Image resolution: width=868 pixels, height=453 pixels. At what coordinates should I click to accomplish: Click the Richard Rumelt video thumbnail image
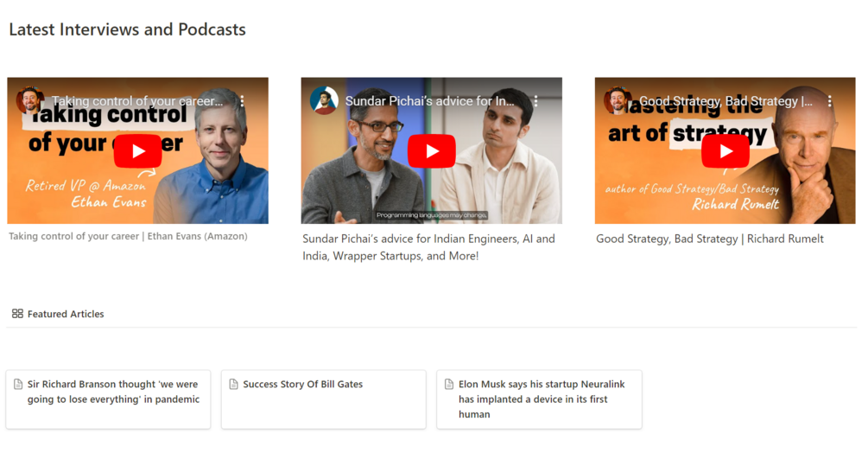pos(725,150)
